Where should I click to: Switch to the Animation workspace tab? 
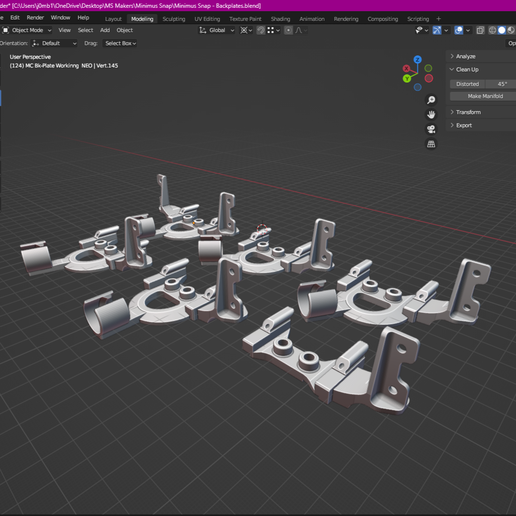pos(312,19)
